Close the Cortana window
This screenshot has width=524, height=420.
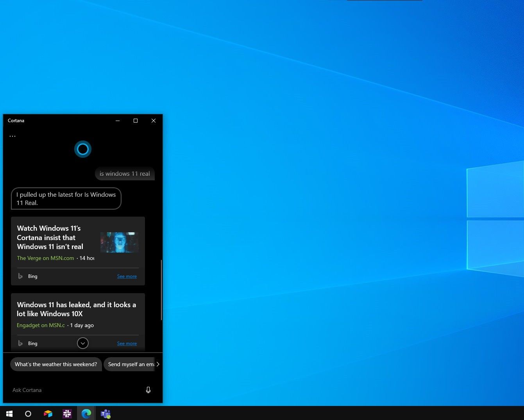(154, 121)
